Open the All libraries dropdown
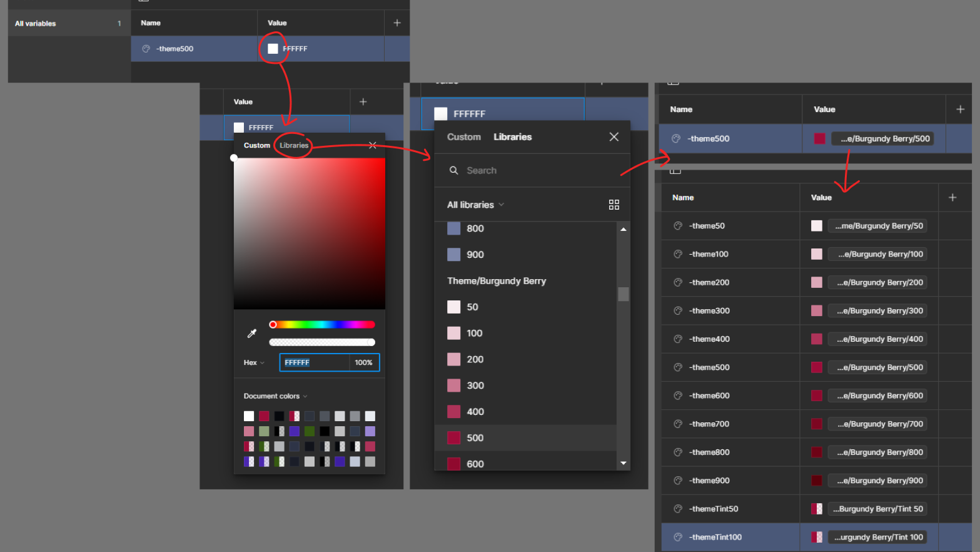 click(475, 205)
